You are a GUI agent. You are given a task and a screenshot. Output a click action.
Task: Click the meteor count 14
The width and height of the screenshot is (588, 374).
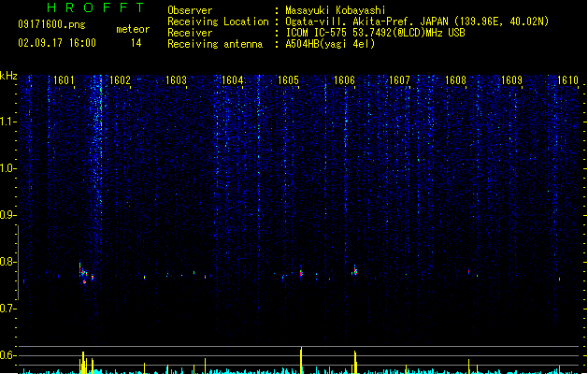[136, 43]
